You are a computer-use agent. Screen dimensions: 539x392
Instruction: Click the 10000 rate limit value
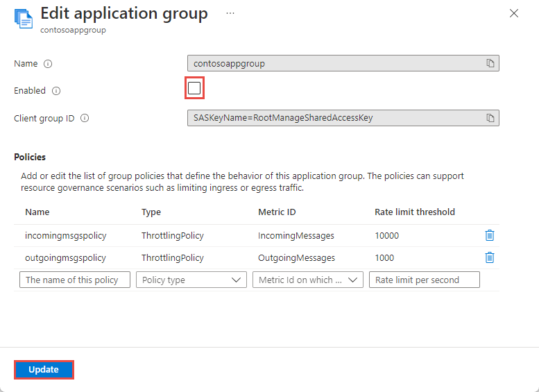(386, 236)
